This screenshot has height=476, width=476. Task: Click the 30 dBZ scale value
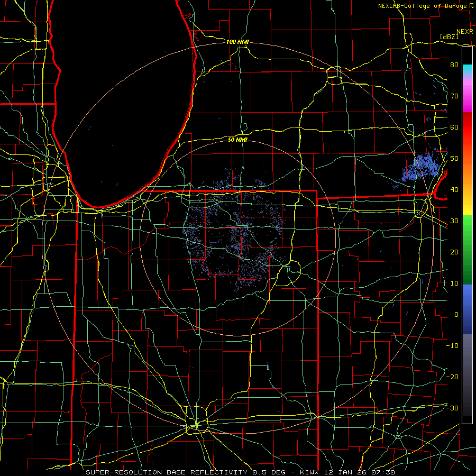coord(454,221)
